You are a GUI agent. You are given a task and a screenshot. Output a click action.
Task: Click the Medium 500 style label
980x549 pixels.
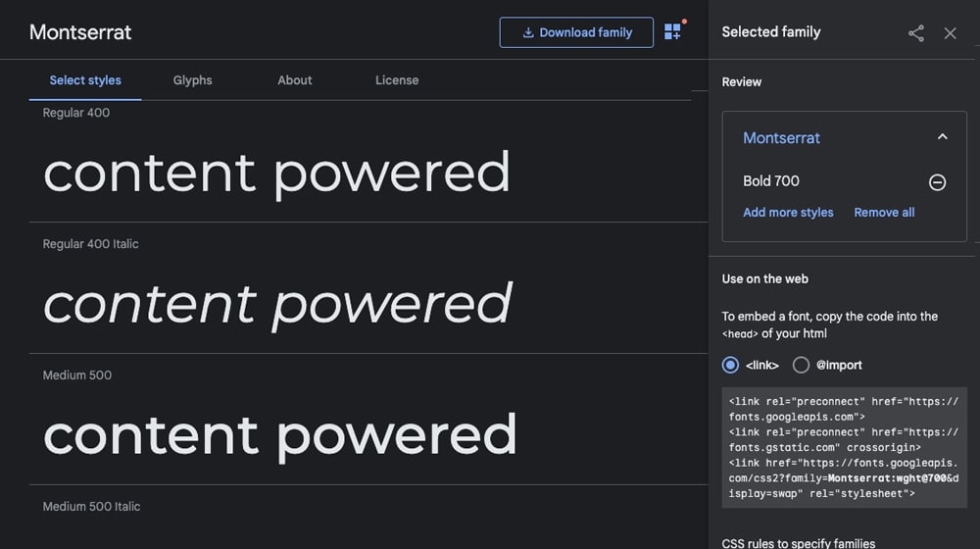click(x=76, y=375)
